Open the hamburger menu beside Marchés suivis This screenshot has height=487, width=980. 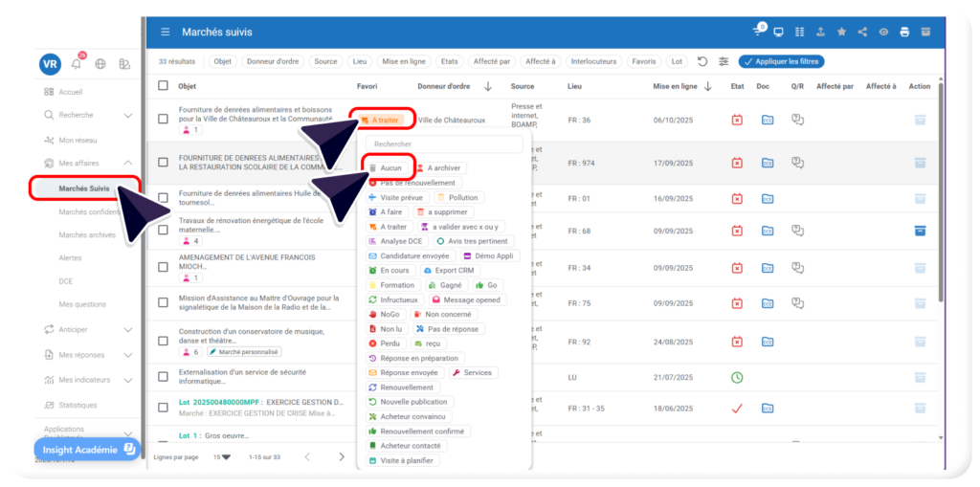click(166, 32)
